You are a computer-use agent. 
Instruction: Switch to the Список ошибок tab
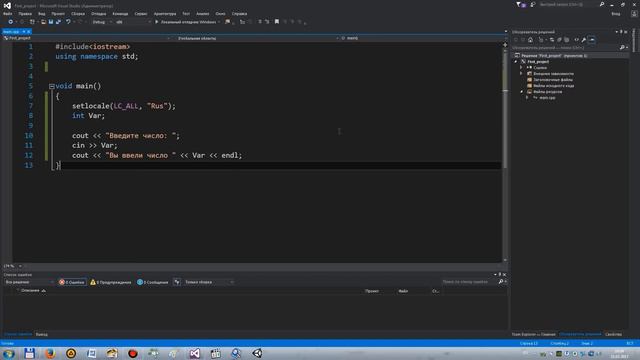(x=18, y=334)
